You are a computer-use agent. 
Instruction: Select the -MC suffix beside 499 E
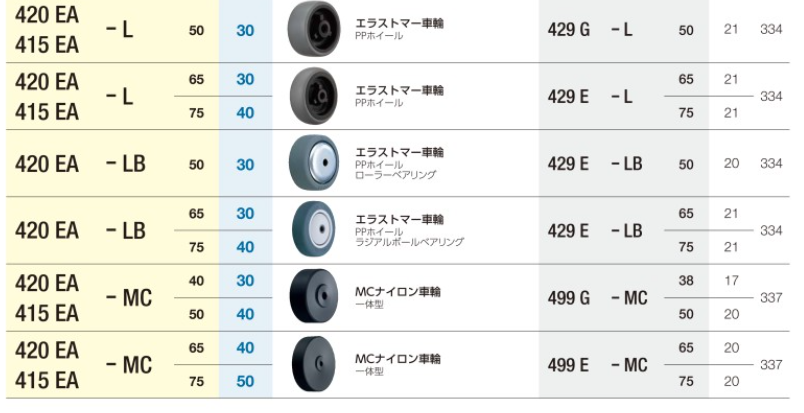click(x=628, y=365)
